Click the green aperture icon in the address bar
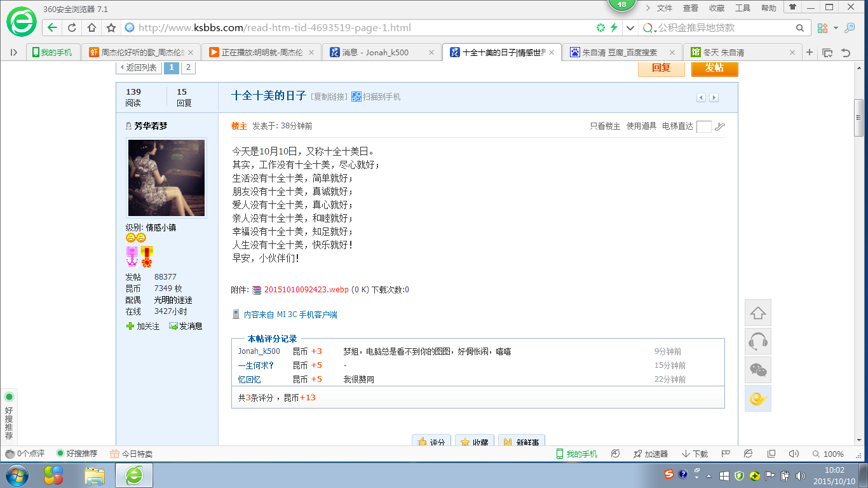Viewport: 868px width, 488px height. pyautogui.click(x=600, y=28)
